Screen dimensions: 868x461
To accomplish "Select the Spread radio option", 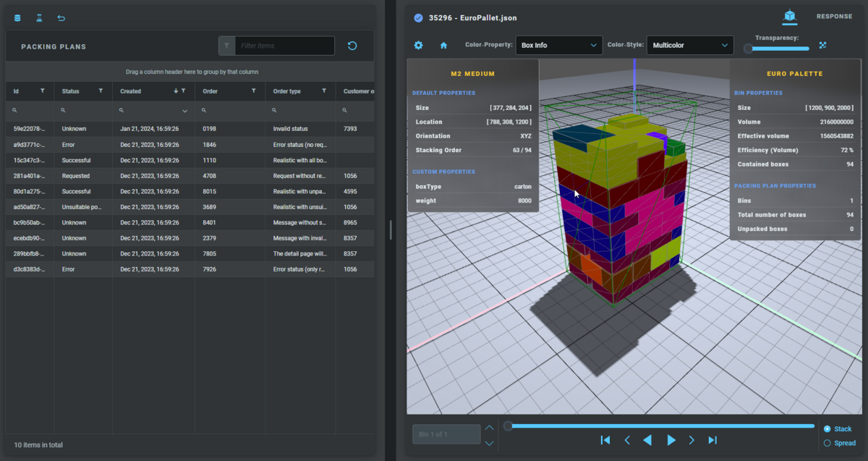I will coord(827,443).
